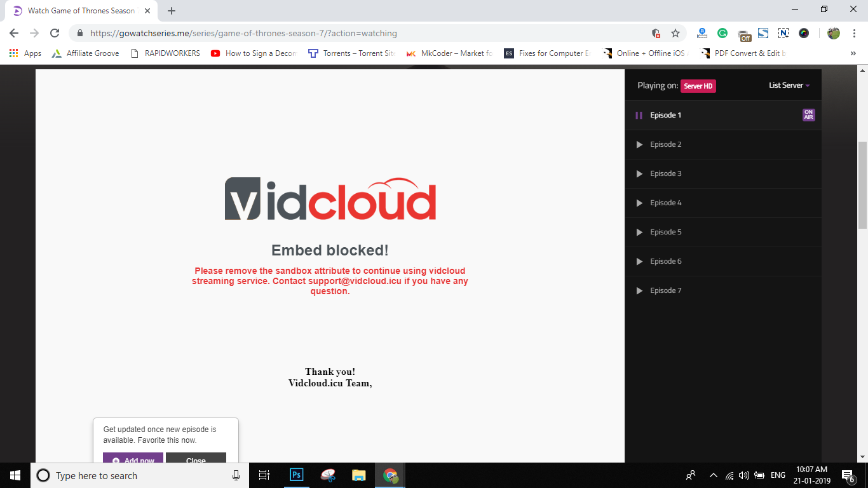Open File Explorer from the taskbar

click(x=359, y=475)
